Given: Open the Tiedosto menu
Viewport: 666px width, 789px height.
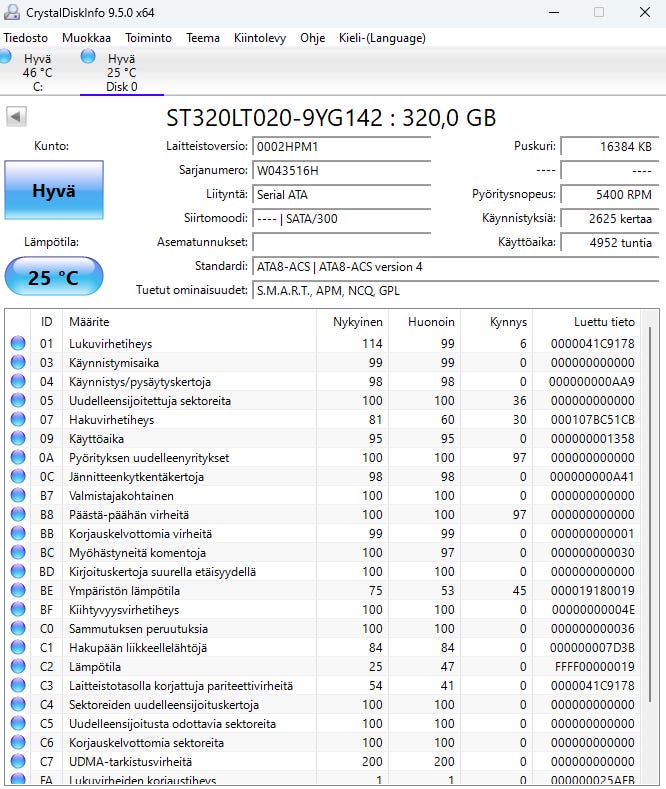Looking at the screenshot, I should tap(26, 38).
